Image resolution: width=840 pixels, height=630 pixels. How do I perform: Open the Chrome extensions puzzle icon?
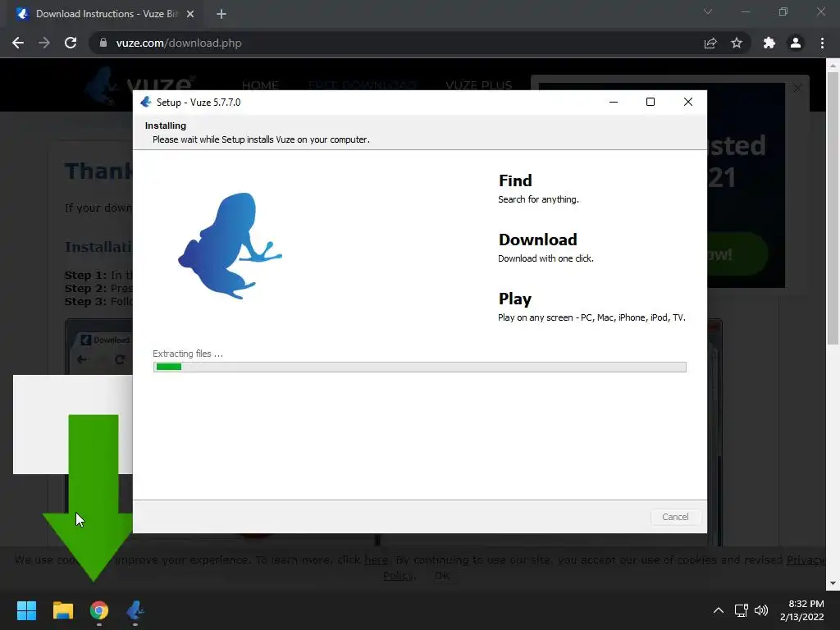coord(769,43)
